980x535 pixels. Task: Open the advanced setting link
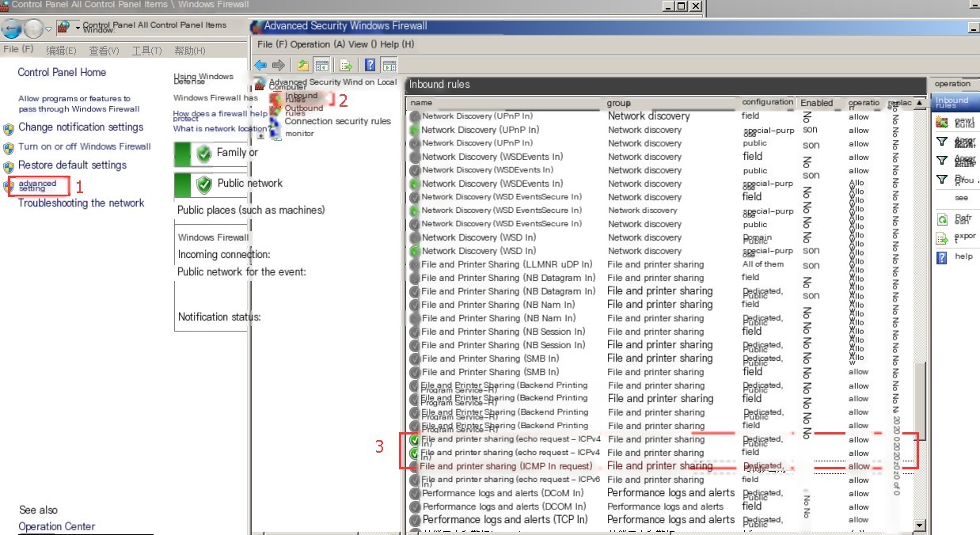coord(37,186)
